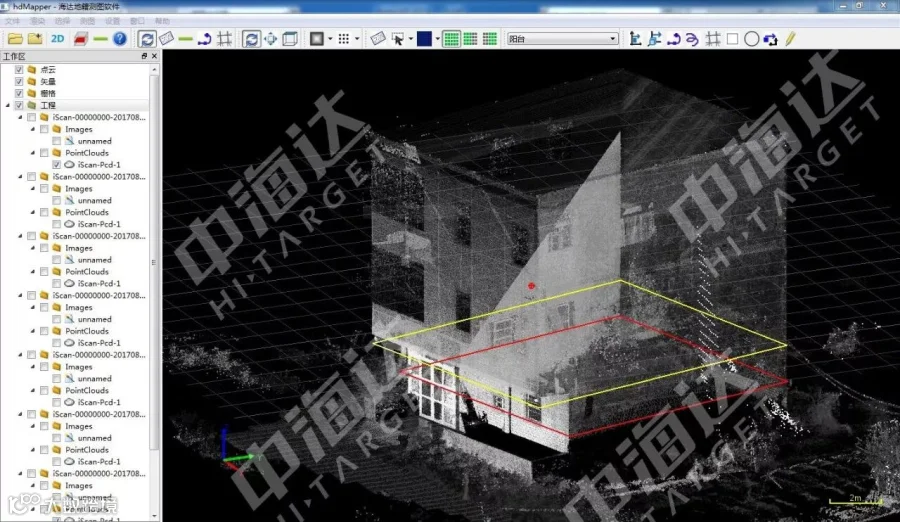Select the curved freehand line tool
The image size is (900, 522).
(x=692, y=39)
